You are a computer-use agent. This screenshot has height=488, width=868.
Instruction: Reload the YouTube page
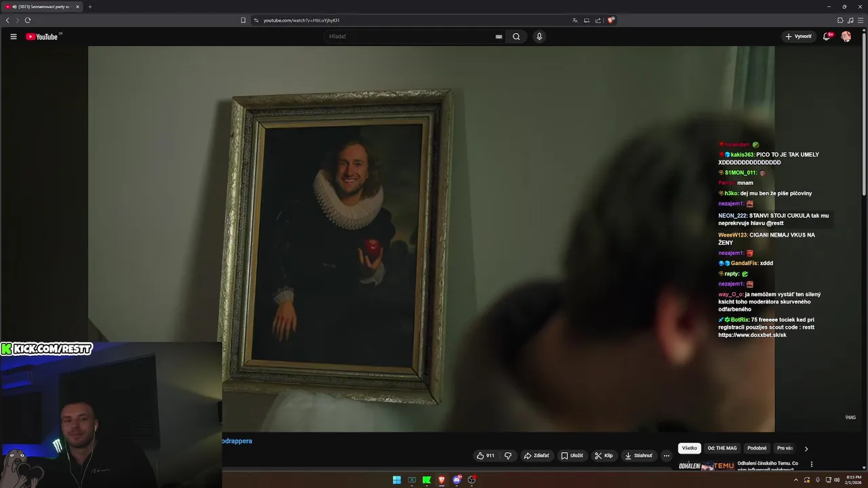28,20
